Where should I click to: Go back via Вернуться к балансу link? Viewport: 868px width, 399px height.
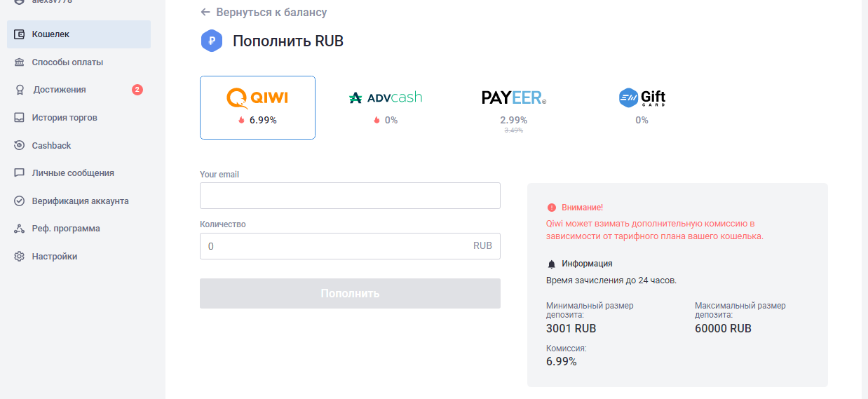pyautogui.click(x=264, y=13)
